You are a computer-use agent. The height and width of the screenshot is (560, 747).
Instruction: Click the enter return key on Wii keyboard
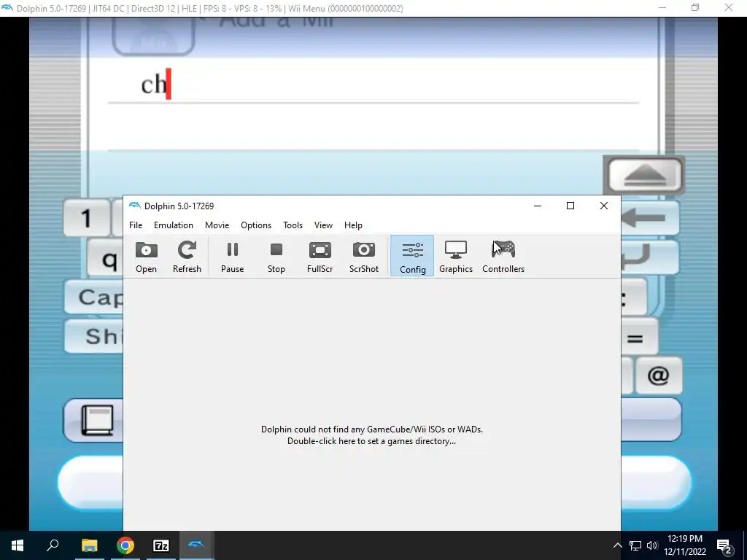point(650,257)
